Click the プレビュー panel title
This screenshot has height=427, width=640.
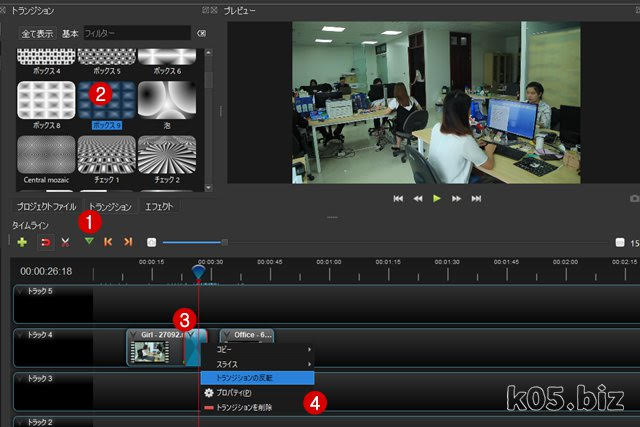coord(240,11)
